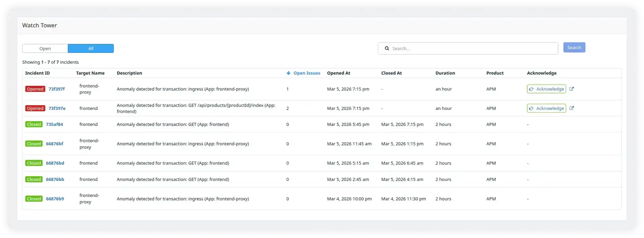This screenshot has width=644, height=238.
Task: Acknowledge the frontend incident 73f397e
Action: [x=546, y=108]
